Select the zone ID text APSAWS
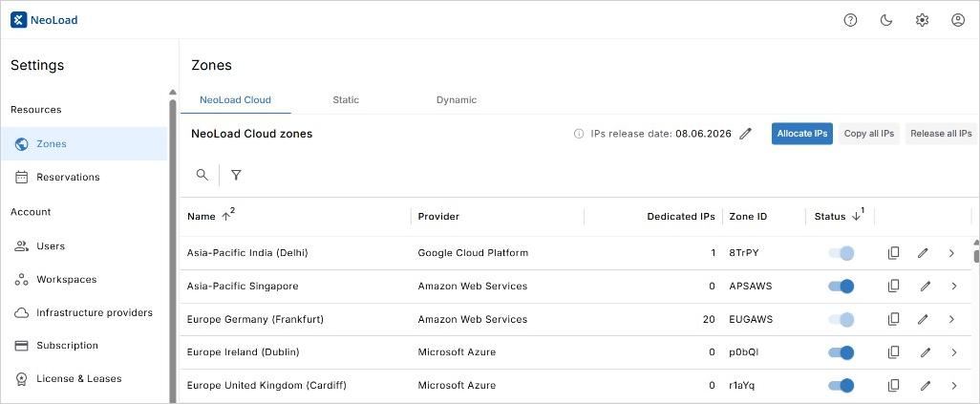Screen dimensions: 980x404 tap(750, 286)
